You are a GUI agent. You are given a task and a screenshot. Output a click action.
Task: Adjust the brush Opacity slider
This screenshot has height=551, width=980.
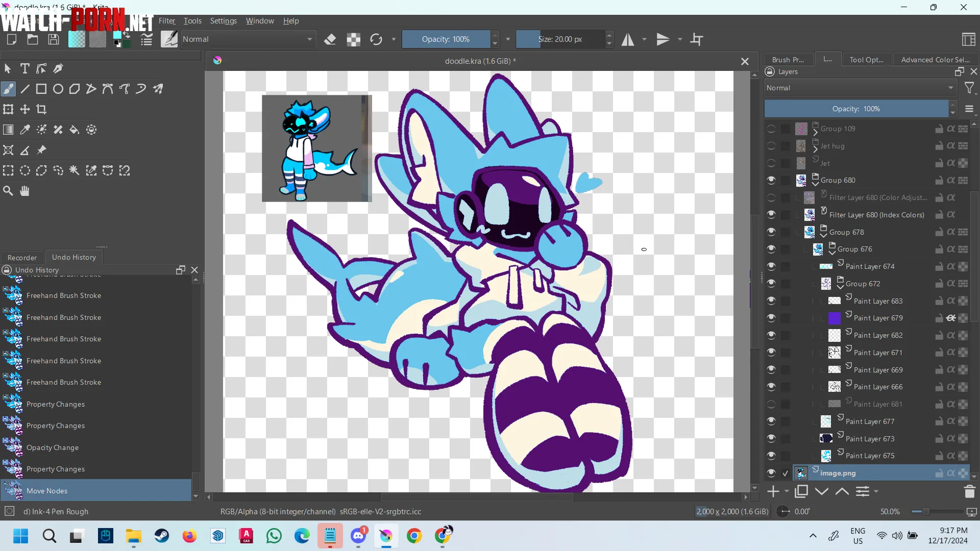click(x=446, y=39)
